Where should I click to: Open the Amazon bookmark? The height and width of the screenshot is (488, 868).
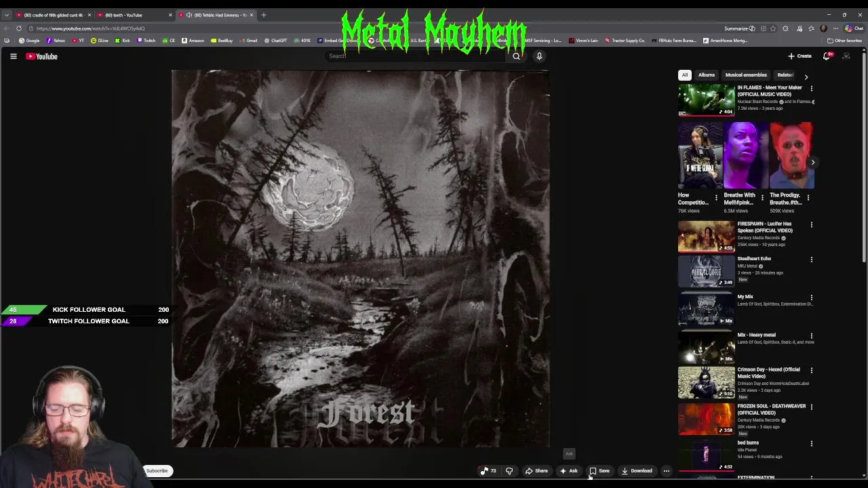coord(193,41)
